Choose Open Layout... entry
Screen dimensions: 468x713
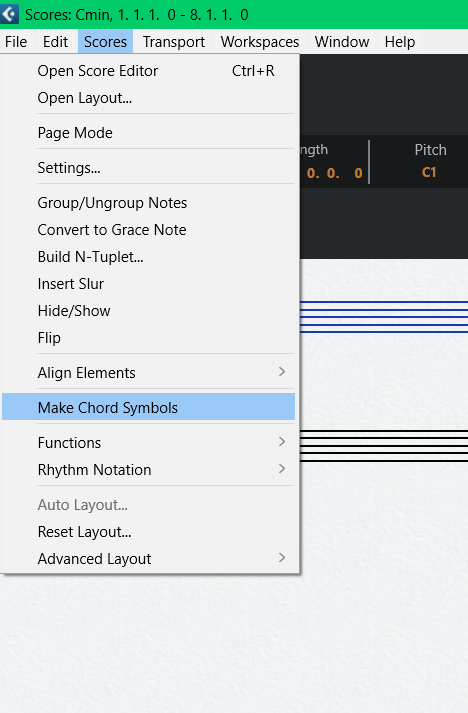[148, 98]
